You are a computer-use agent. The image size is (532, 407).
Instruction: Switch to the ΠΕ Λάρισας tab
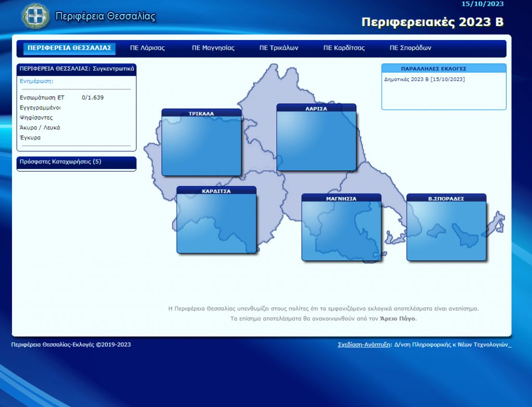pos(147,48)
